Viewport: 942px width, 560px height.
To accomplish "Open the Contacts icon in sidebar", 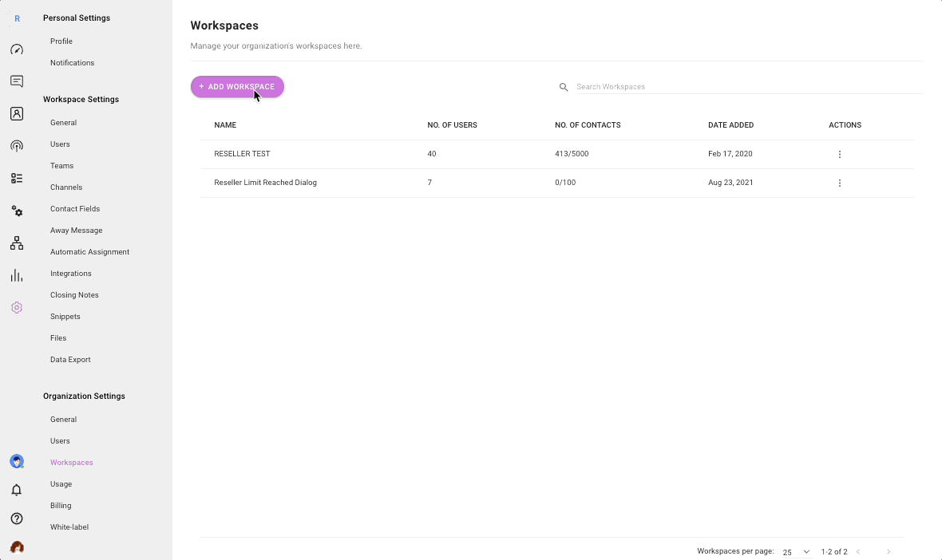I will 17,114.
